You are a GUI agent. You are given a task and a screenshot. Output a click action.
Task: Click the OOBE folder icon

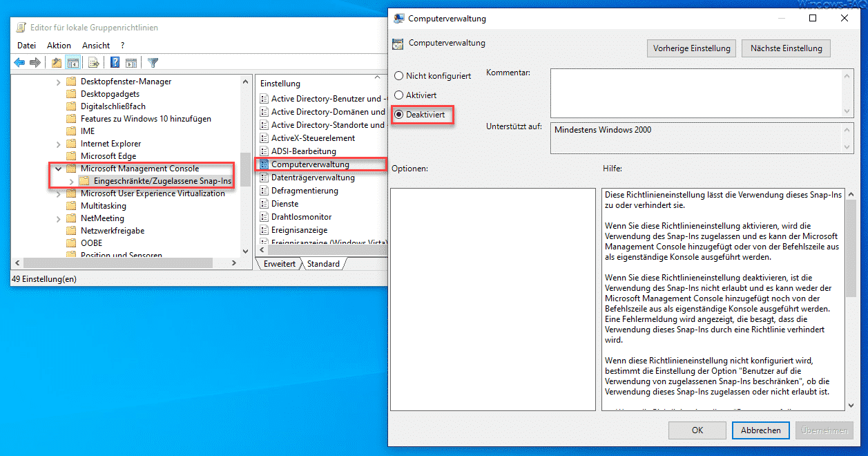point(70,243)
